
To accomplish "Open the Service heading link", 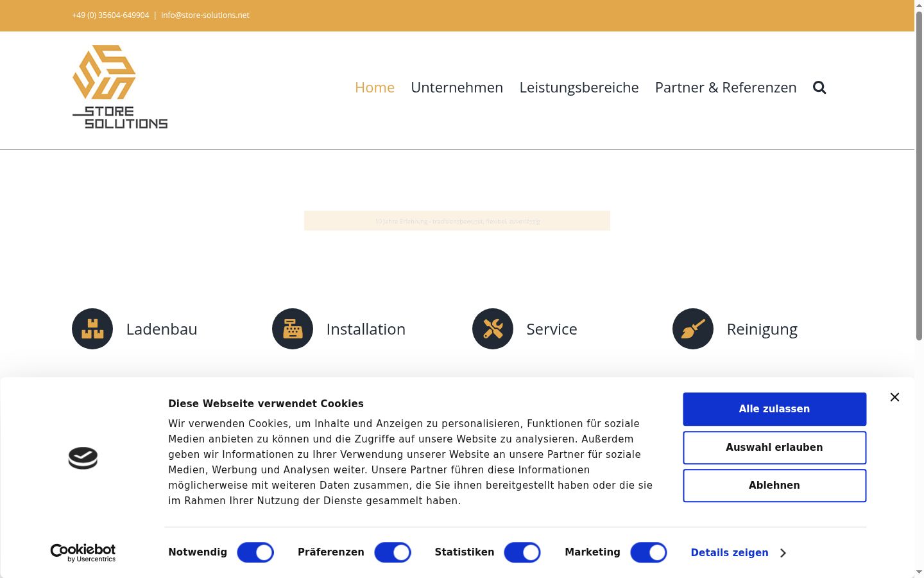I will tap(552, 329).
